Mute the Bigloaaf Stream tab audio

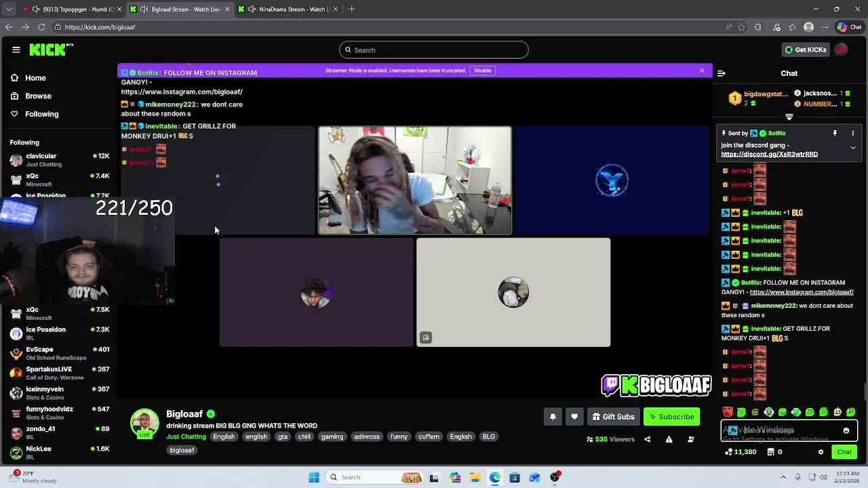[x=143, y=9]
